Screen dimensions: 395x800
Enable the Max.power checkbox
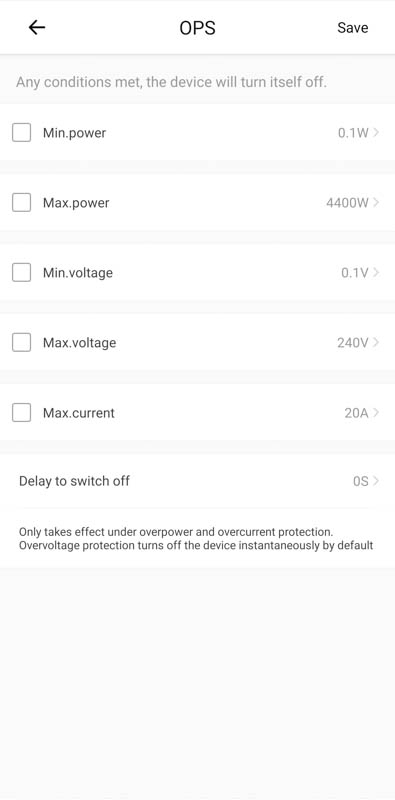pyautogui.click(x=21, y=203)
